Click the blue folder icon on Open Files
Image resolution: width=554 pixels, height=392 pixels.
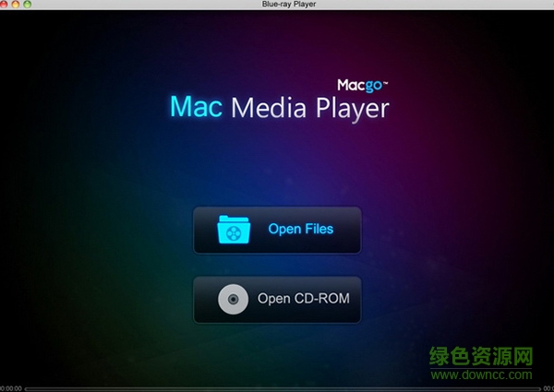[x=232, y=230]
